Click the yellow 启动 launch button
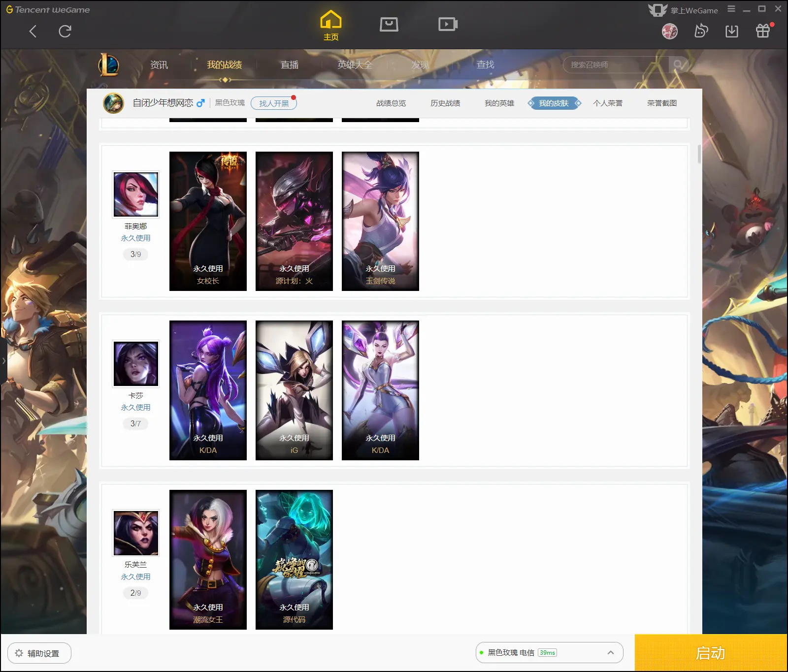 coord(711,652)
